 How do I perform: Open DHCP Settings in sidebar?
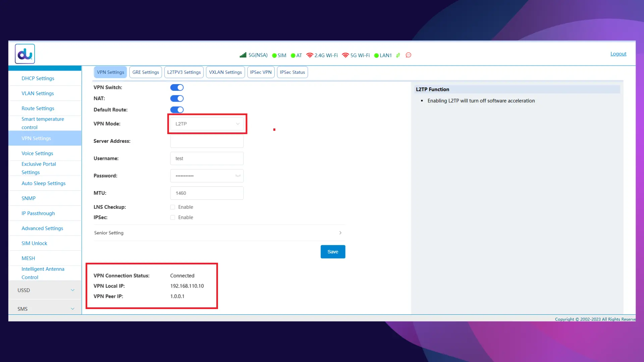[x=45, y=78]
